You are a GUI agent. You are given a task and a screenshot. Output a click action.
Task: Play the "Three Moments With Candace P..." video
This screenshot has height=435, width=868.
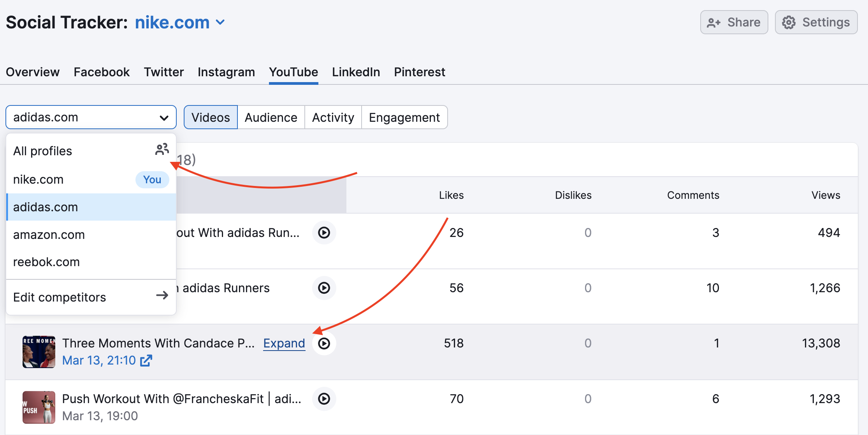pos(324,343)
